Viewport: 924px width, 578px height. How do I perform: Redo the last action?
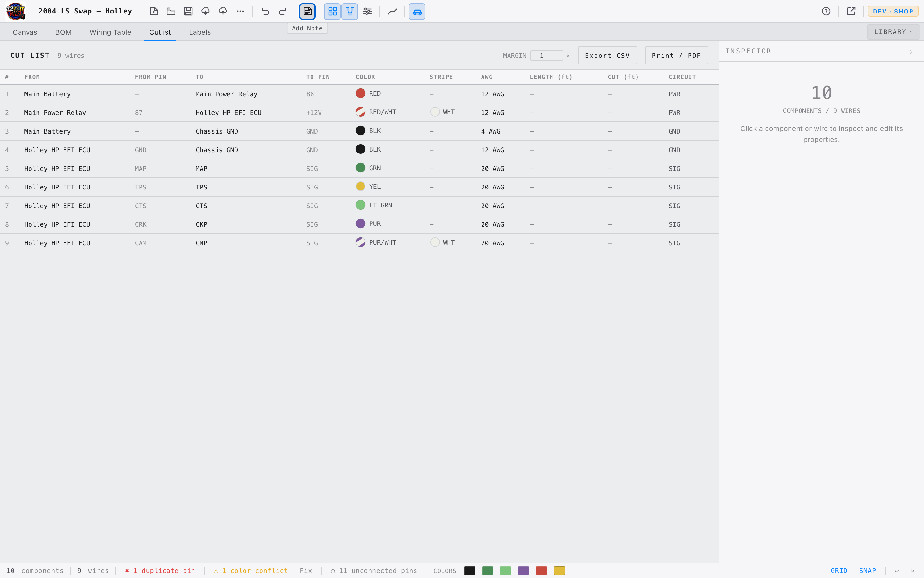283,12
